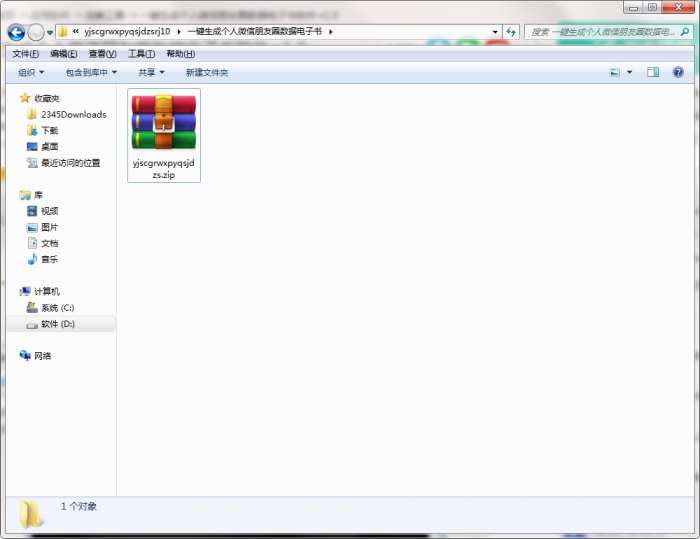Select the 库 libraries group
This screenshot has height=539, width=700.
pos(38,195)
